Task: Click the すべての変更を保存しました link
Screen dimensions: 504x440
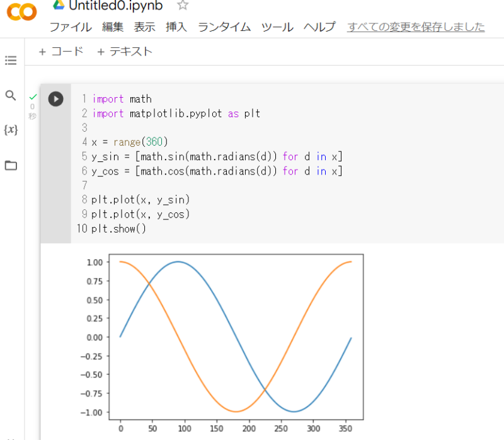Action: (x=416, y=27)
